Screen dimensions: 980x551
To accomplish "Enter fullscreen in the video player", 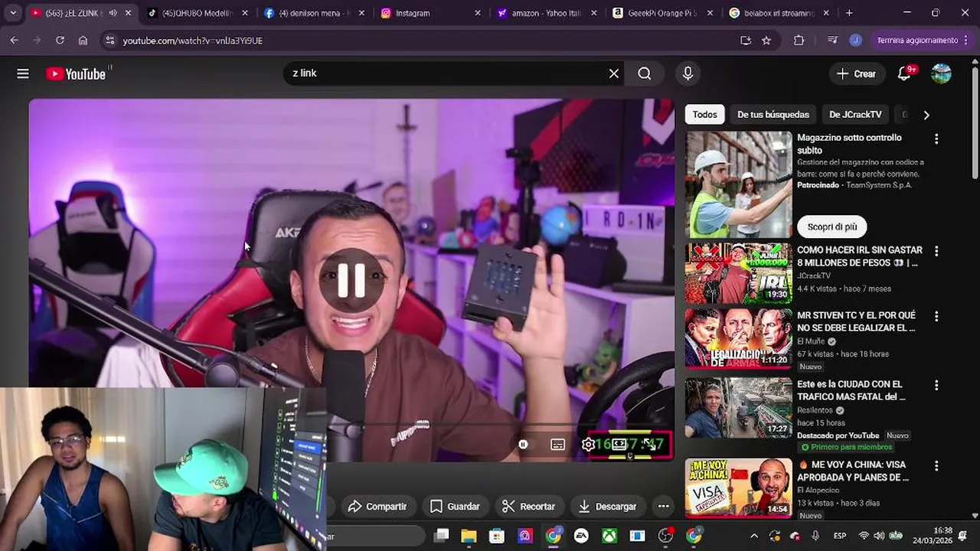I will pyautogui.click(x=649, y=445).
